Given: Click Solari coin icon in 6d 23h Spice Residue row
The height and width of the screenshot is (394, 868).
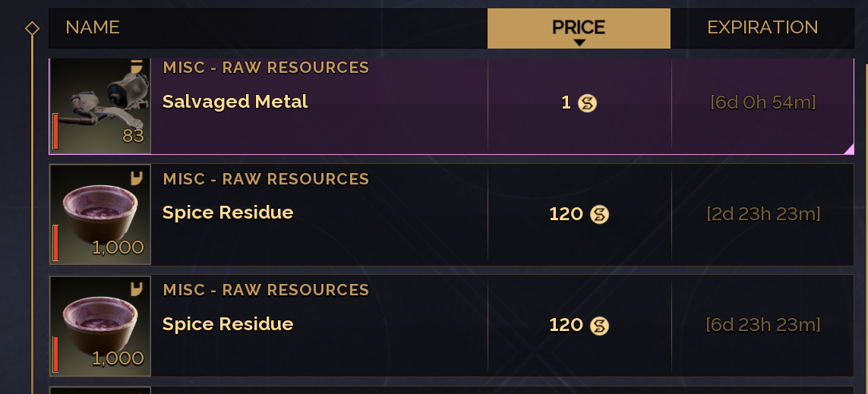Looking at the screenshot, I should [x=599, y=326].
